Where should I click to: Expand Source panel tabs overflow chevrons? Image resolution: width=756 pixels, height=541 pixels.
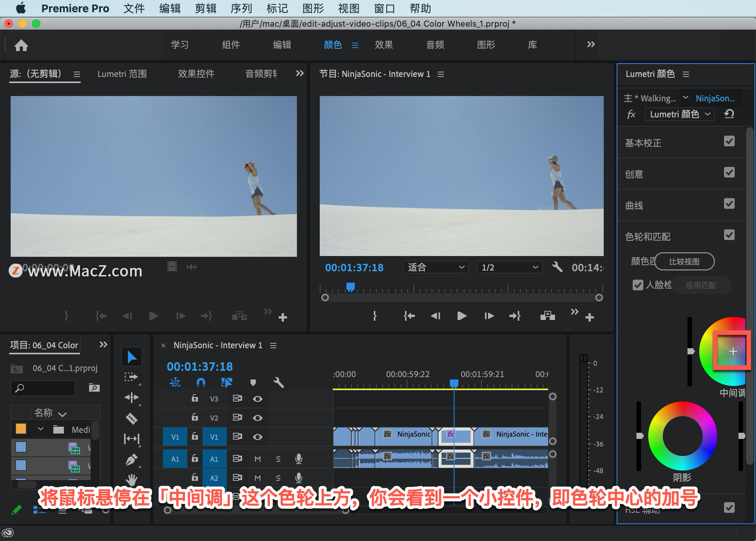(300, 73)
